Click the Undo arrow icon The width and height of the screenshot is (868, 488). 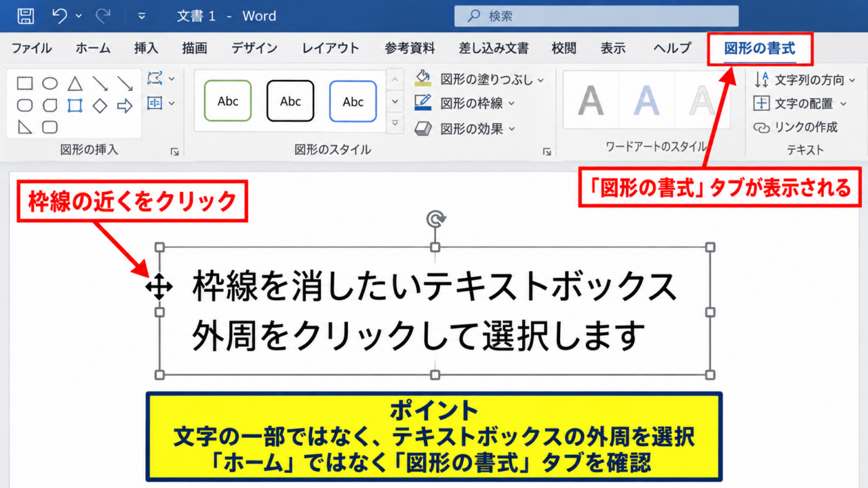click(60, 16)
